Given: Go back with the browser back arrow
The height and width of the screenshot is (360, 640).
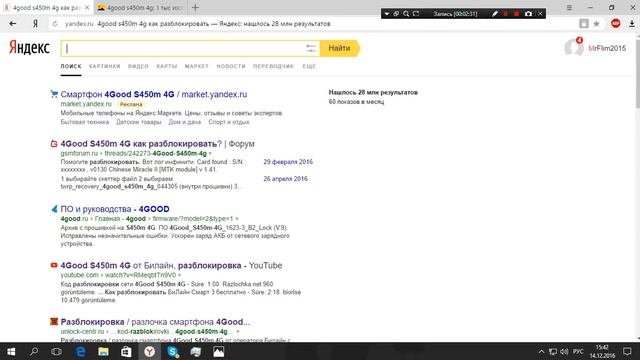Looking at the screenshot, I should click(13, 24).
